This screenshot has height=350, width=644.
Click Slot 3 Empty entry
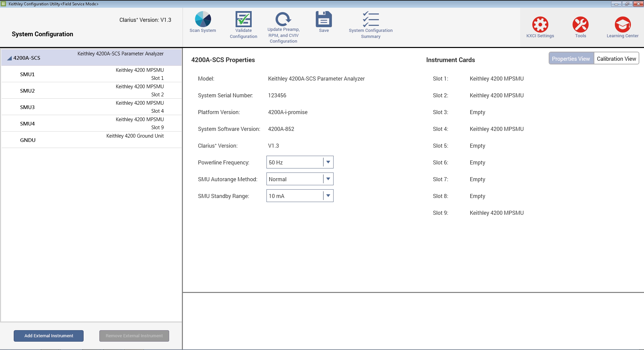coord(478,112)
